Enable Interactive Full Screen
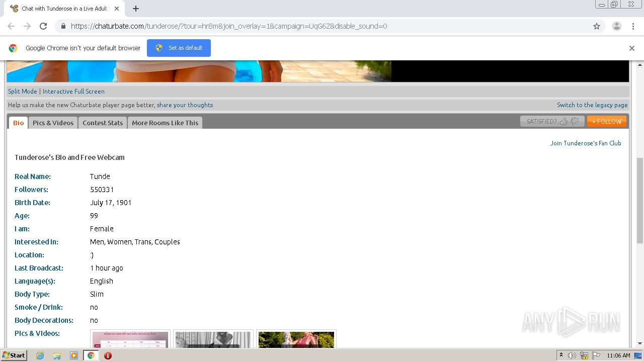Image resolution: width=644 pixels, height=362 pixels. coord(73,92)
